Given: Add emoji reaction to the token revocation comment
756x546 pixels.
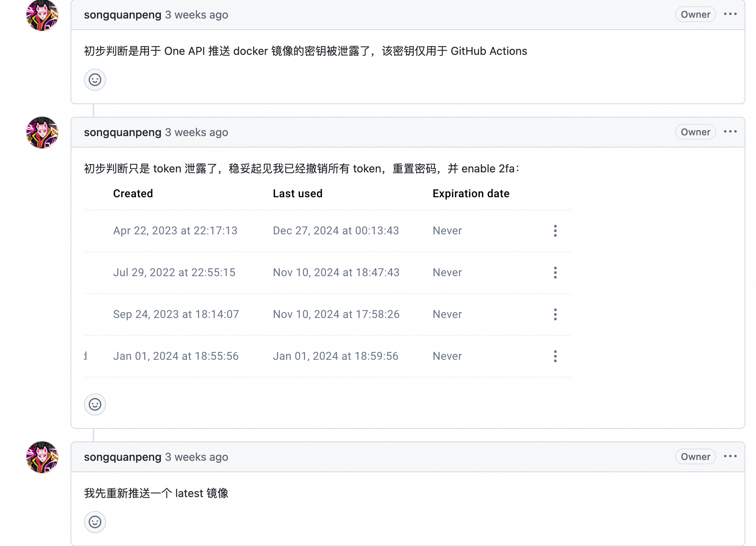Looking at the screenshot, I should click(95, 404).
